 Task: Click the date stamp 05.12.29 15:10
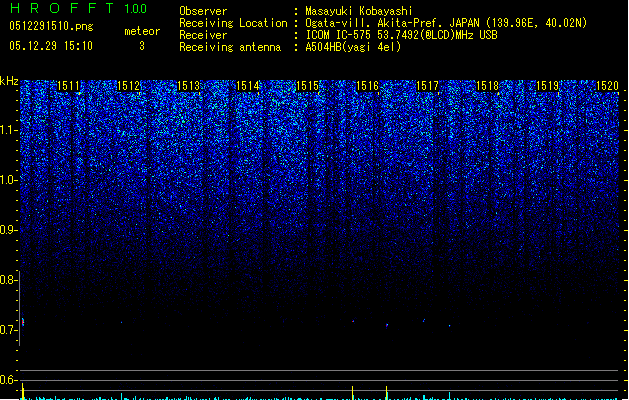[51, 46]
